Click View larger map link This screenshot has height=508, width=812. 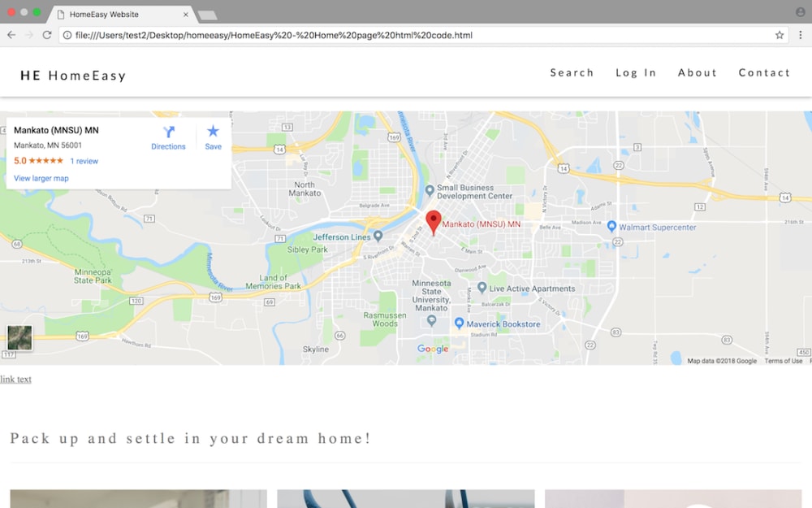(x=41, y=178)
